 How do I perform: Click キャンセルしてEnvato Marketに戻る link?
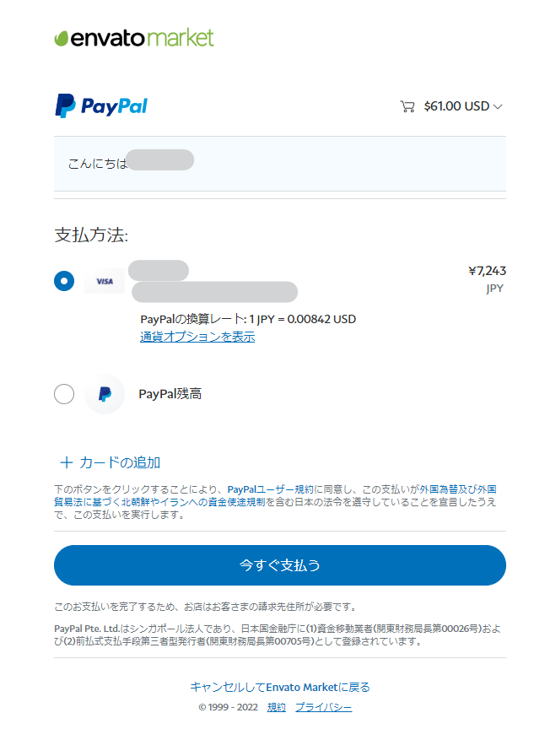pos(280,687)
